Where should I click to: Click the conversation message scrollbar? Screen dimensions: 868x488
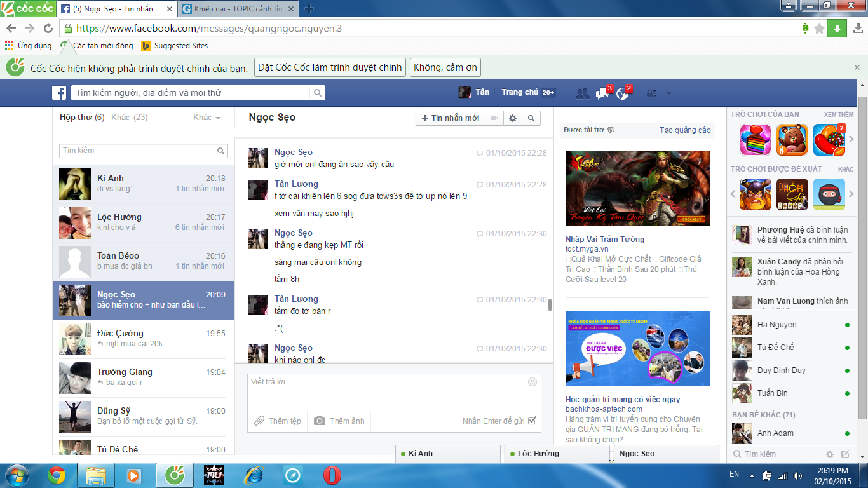coord(550,305)
